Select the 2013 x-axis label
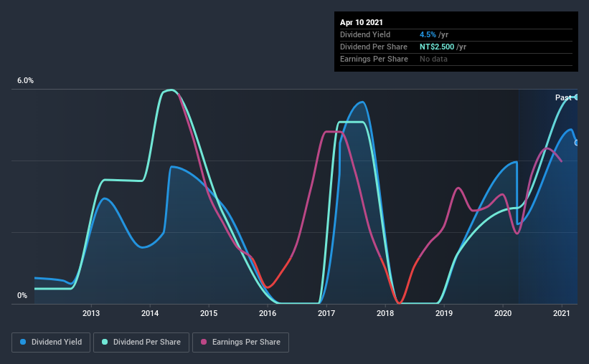This screenshot has width=589, height=364. point(91,313)
